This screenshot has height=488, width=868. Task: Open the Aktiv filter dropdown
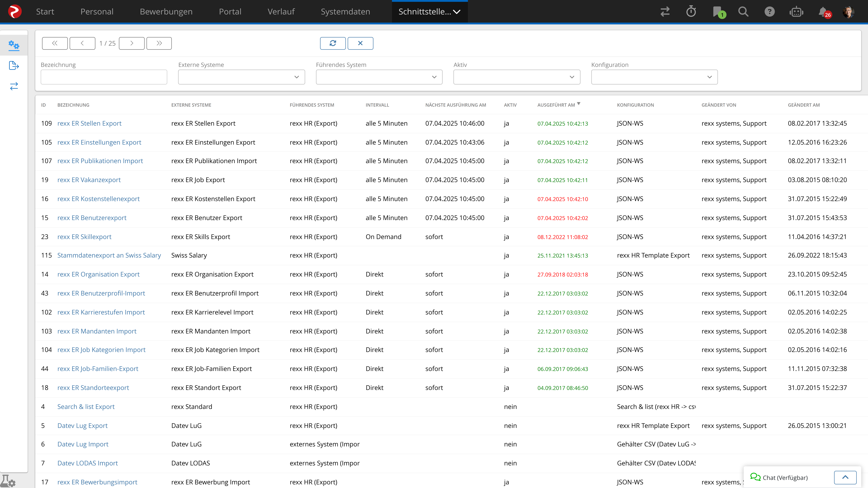pyautogui.click(x=517, y=77)
